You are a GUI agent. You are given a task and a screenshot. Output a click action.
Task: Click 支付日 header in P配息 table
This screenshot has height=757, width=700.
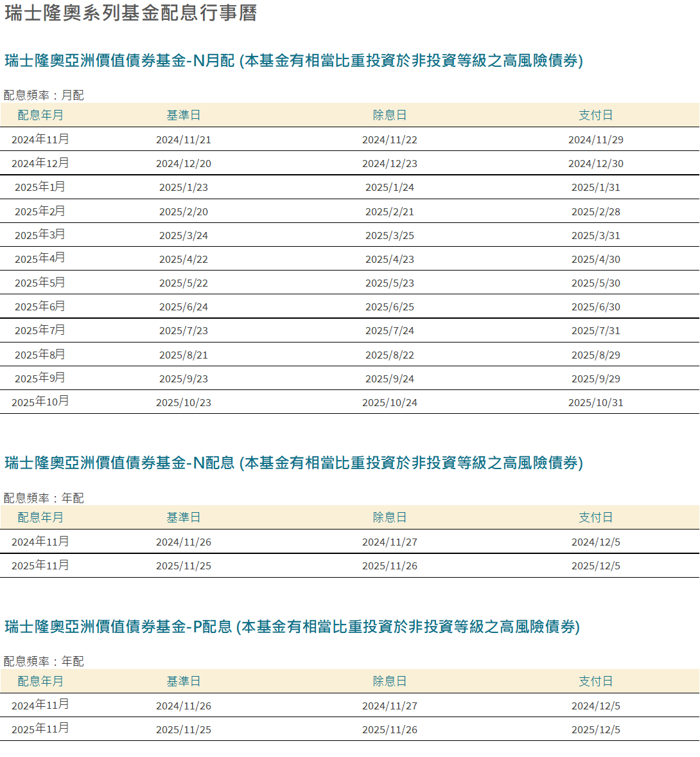596,681
